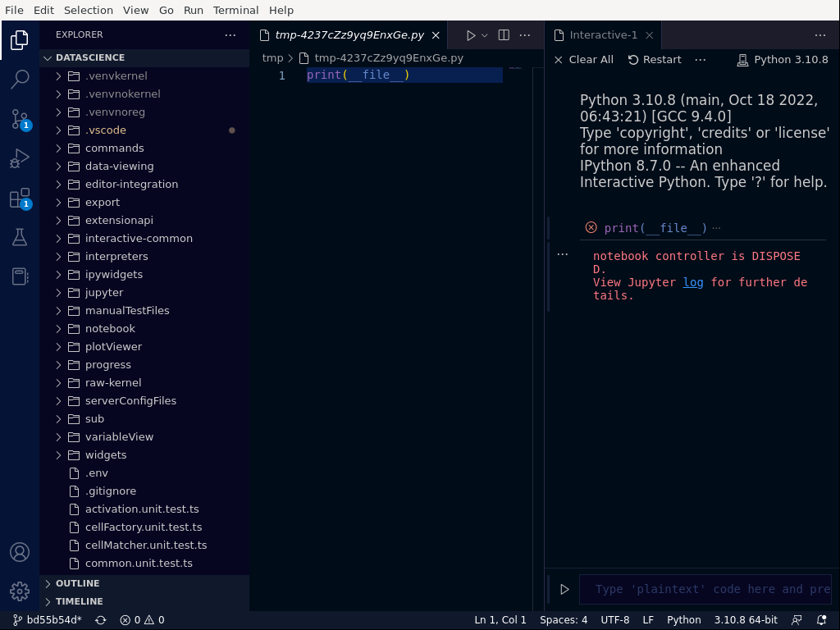Click the feedback icon in the status bar
The image size is (840, 630).
pos(797,620)
